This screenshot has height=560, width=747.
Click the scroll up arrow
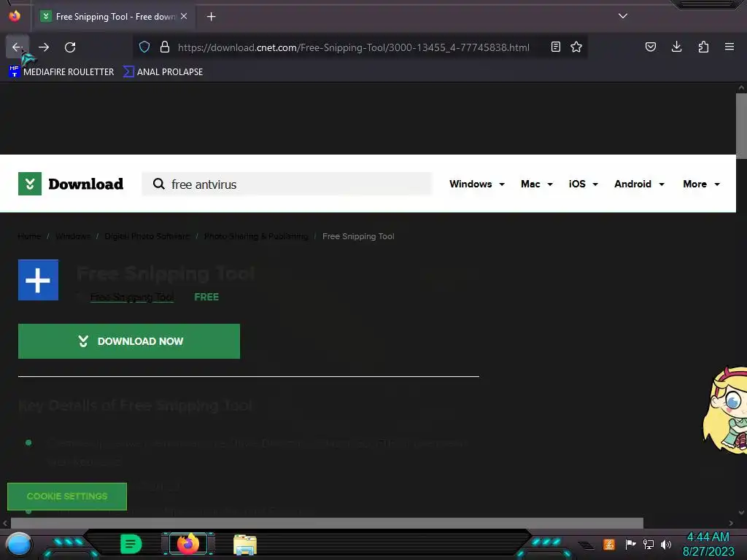click(x=741, y=87)
